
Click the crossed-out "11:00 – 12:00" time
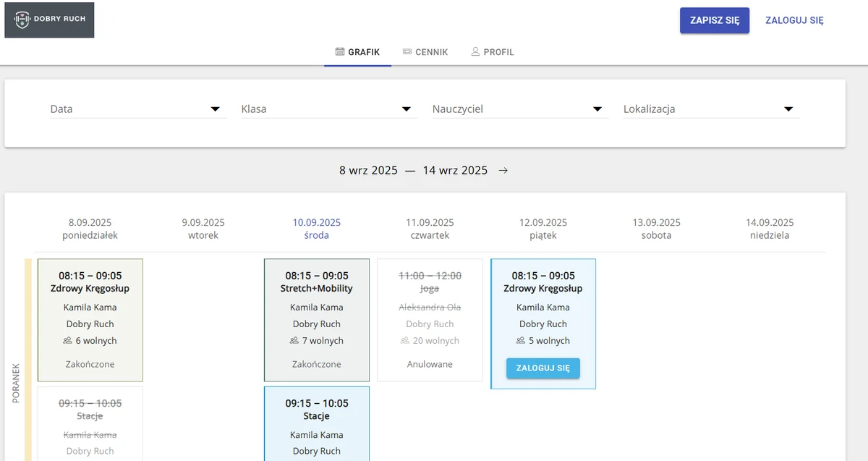tap(430, 276)
